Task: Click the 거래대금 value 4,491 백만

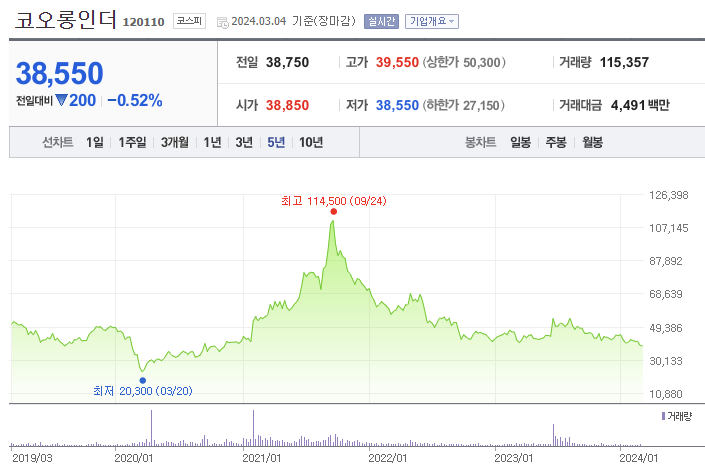Action: [640, 105]
